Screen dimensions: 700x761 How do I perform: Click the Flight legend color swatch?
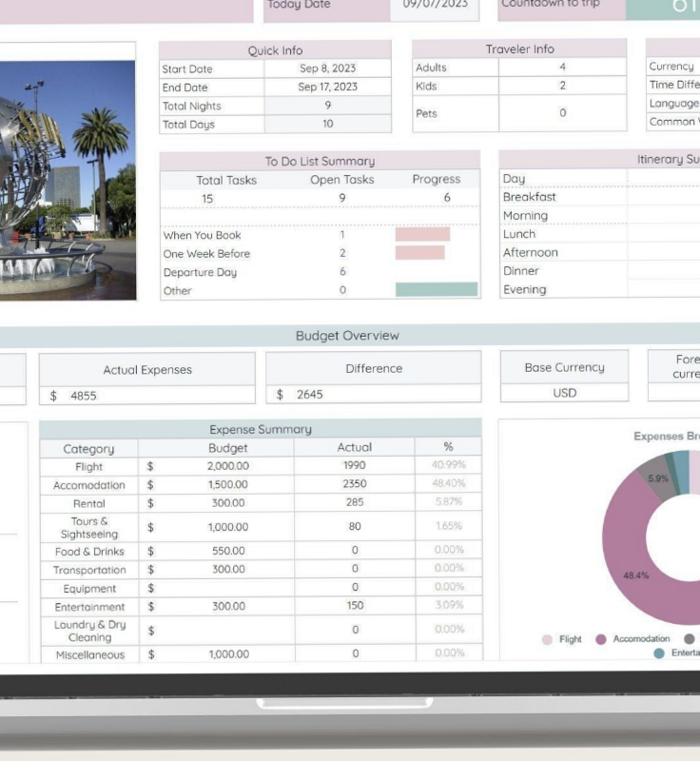pyautogui.click(x=547, y=639)
